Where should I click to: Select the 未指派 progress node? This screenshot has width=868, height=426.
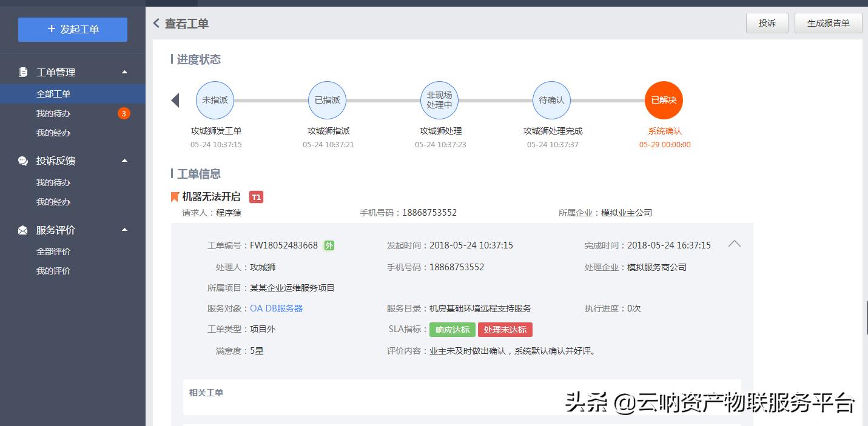(x=215, y=100)
